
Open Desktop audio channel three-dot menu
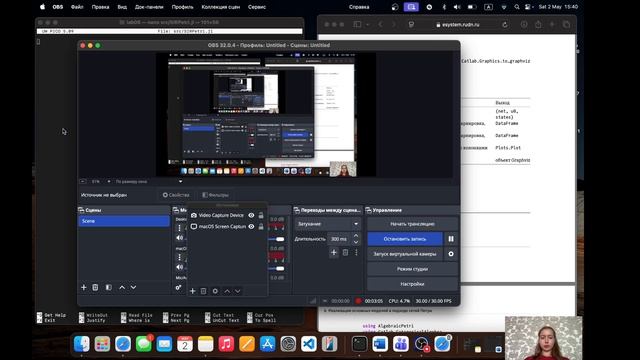[x=179, y=228]
